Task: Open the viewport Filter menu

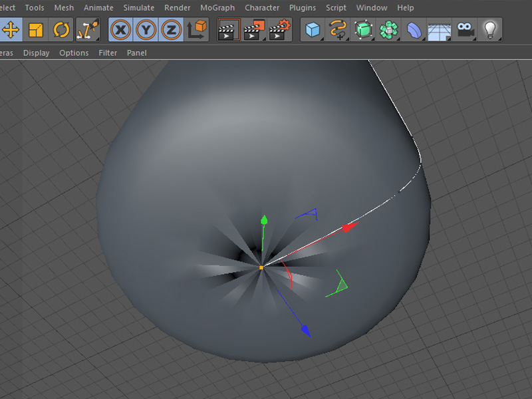Action: 108,53
